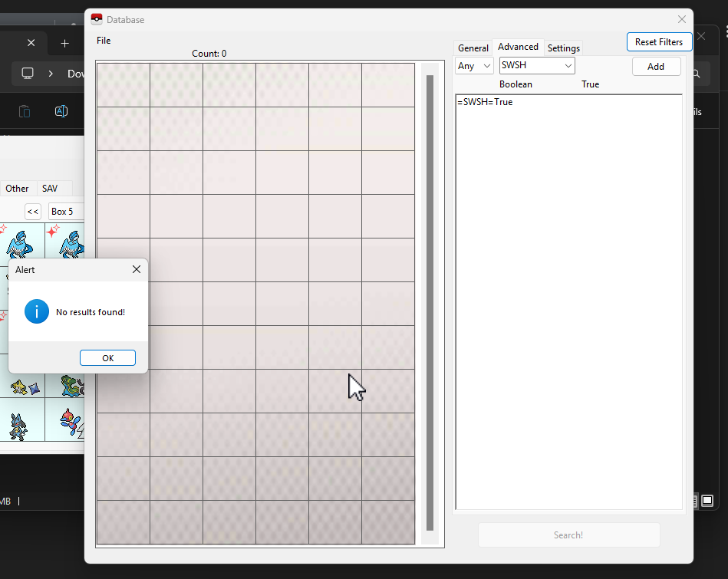Viewport: 728px width, 579px height.
Task: Open the Any comparison dropdown
Action: (474, 66)
